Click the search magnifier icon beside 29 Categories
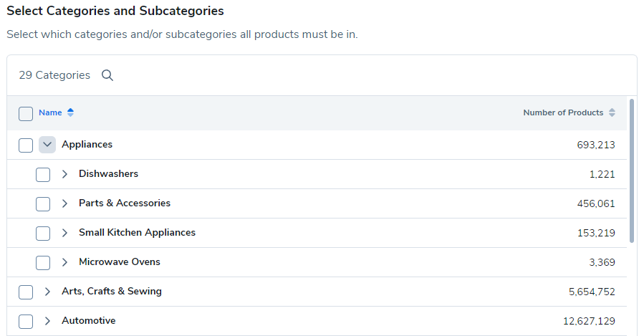This screenshot has width=644, height=336. tap(107, 75)
